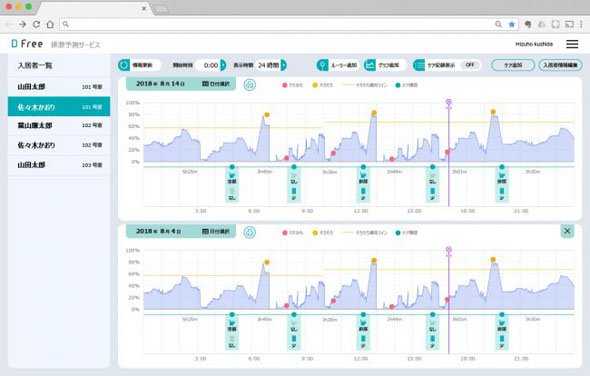Screen dimensions: 590x376
Task: Open the hamburger menu beside Mizuho kushida
Action: (x=572, y=44)
